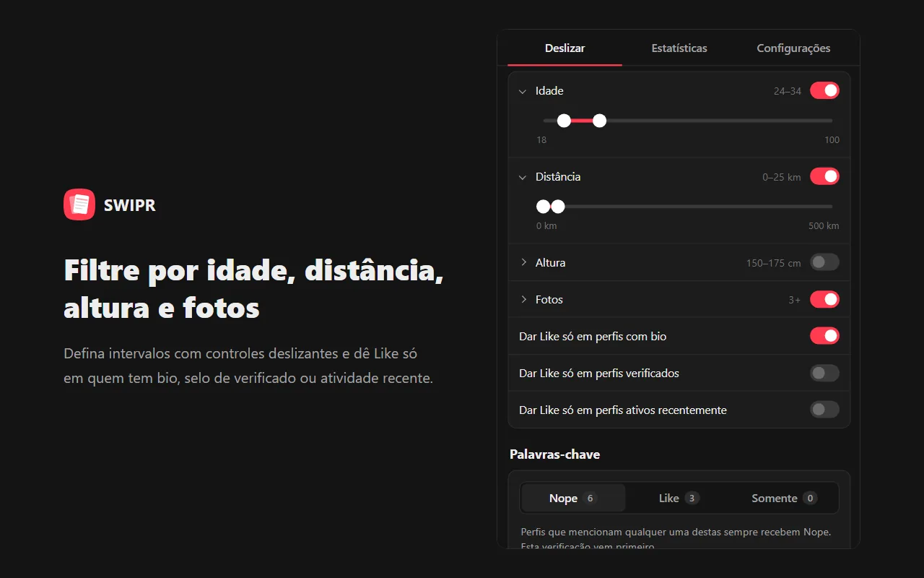Select the Somente keywords tab
The image size is (924, 578).
coord(785,498)
